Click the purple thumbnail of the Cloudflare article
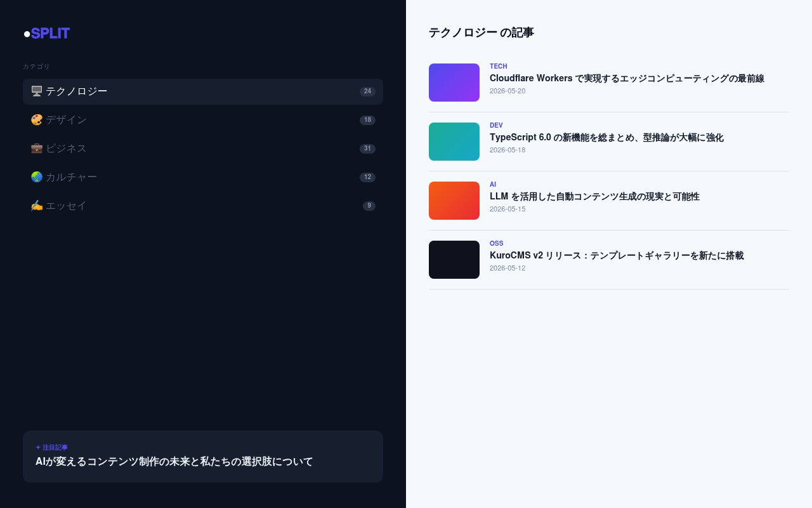 tap(454, 83)
